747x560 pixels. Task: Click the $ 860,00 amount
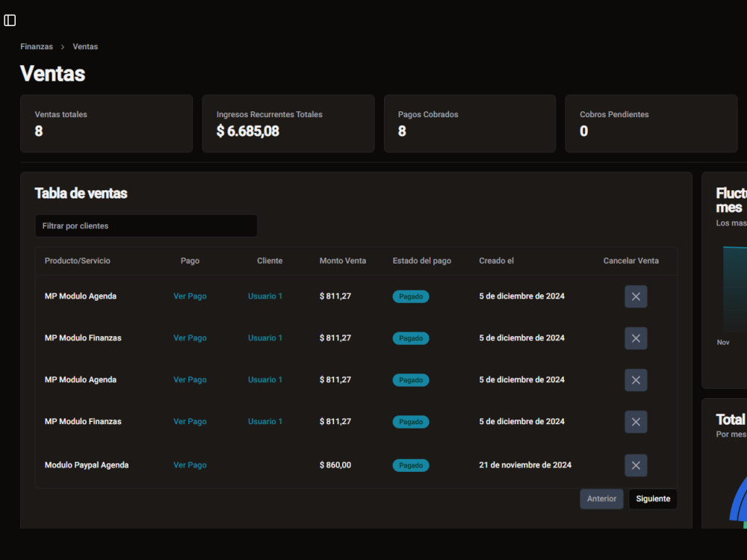click(335, 465)
